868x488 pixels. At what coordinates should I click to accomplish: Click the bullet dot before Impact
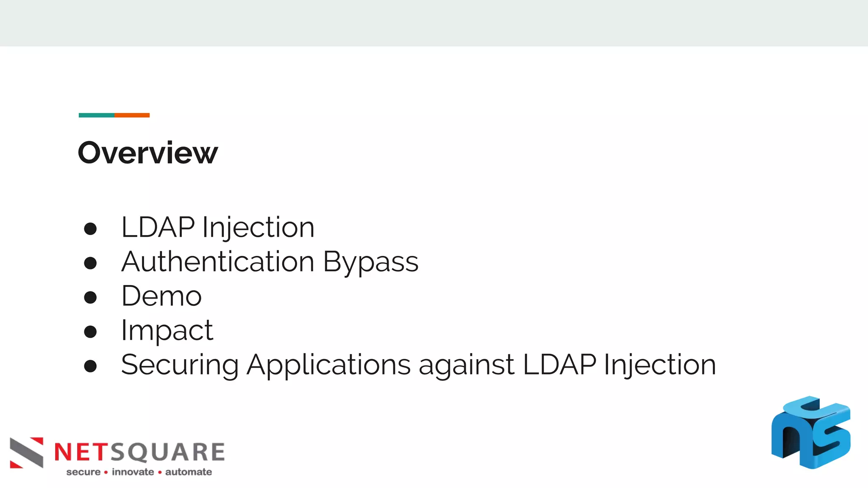(90, 332)
